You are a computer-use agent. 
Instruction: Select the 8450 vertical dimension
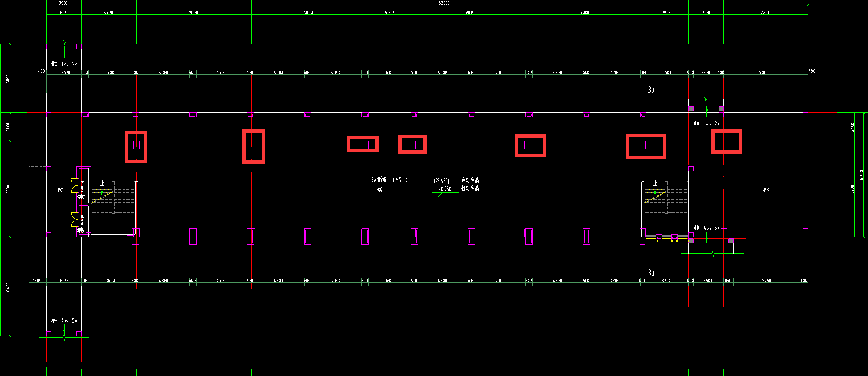pyautogui.click(x=8, y=287)
